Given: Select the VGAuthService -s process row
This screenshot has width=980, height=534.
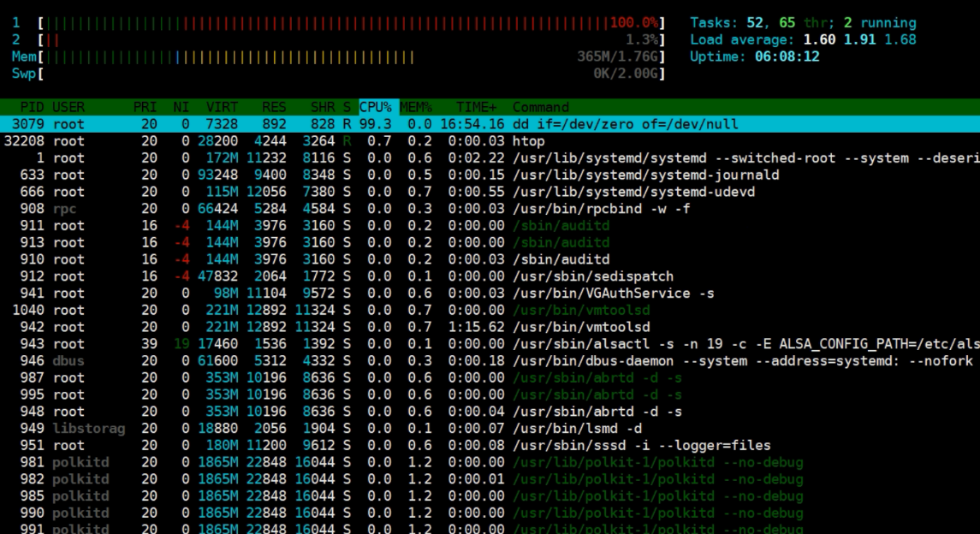Looking at the screenshot, I should [490, 293].
